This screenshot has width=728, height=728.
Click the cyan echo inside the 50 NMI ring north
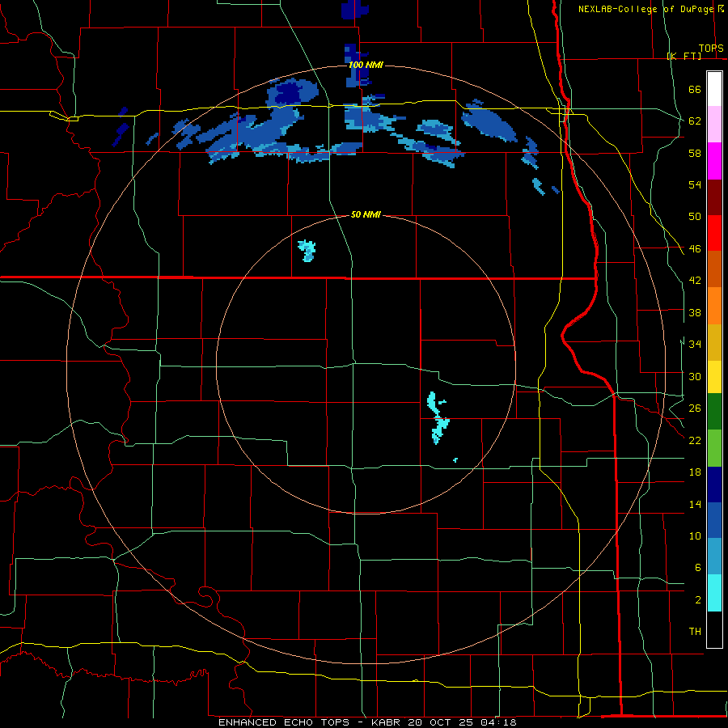click(307, 251)
